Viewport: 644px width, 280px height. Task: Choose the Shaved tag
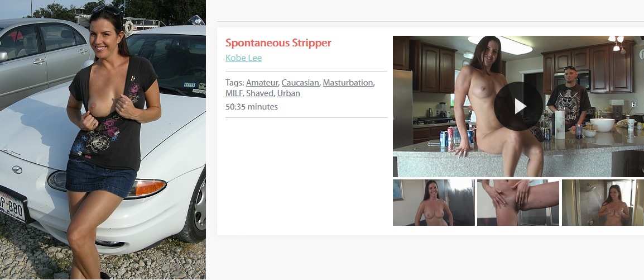259,93
